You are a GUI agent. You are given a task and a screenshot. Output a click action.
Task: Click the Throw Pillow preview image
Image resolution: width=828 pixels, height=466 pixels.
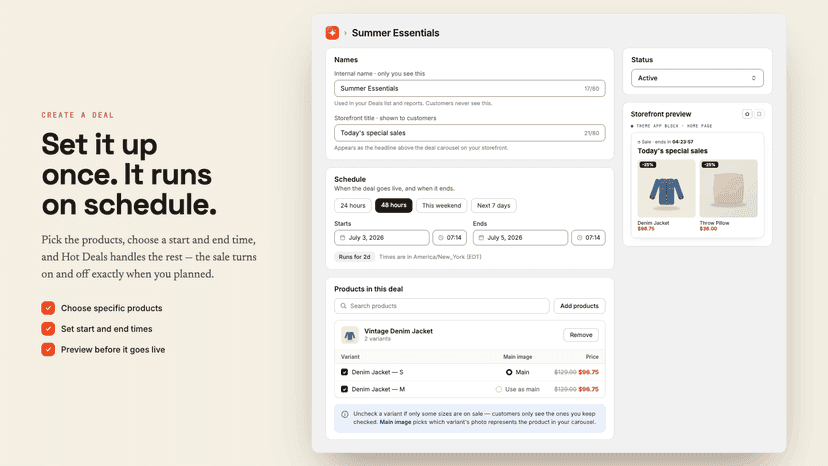click(728, 189)
